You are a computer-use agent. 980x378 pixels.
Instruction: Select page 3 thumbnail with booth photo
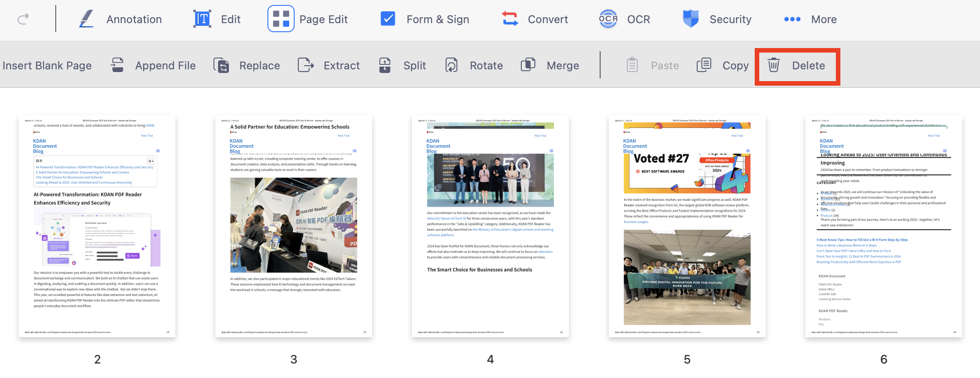pos(294,226)
